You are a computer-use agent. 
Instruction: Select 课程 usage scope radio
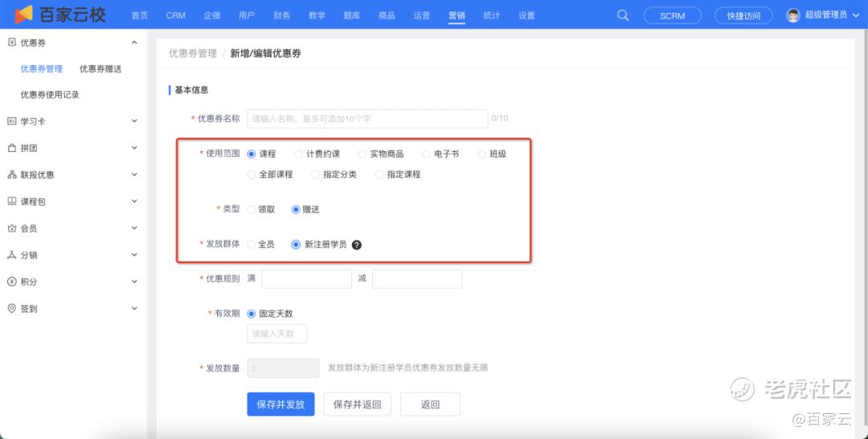[252, 154]
